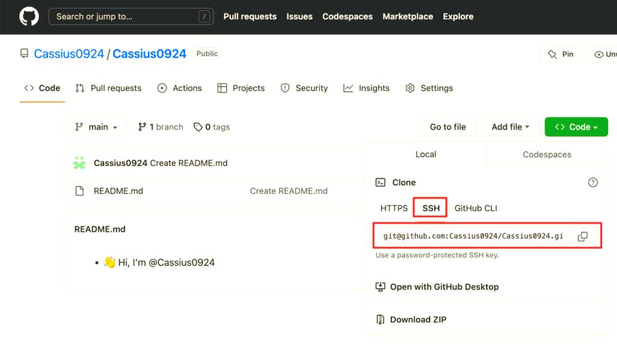Click Open with GitHub Desktop

437,287
